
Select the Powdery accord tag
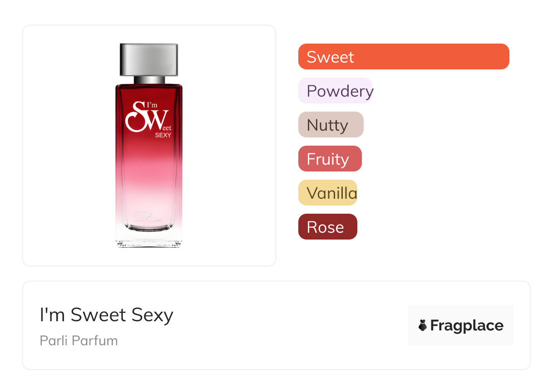336,91
